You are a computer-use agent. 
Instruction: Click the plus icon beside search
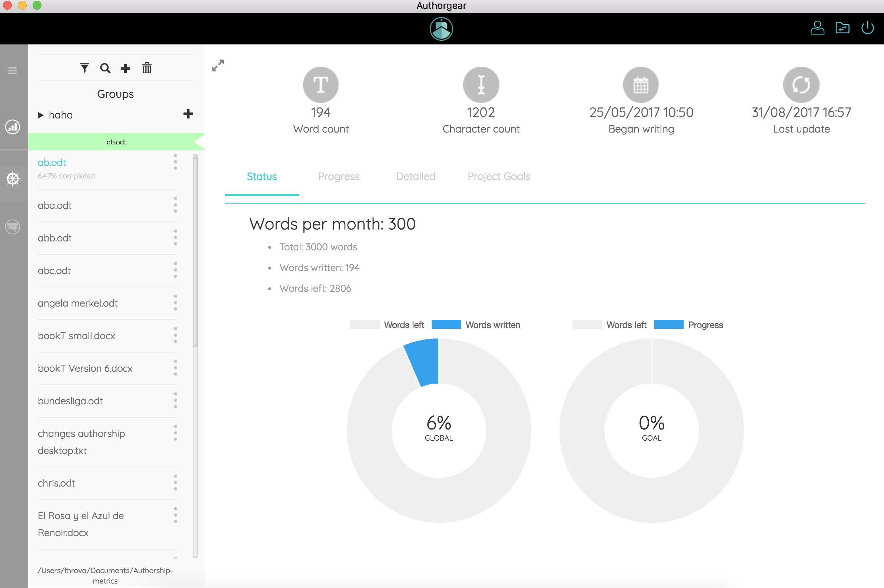click(x=125, y=68)
